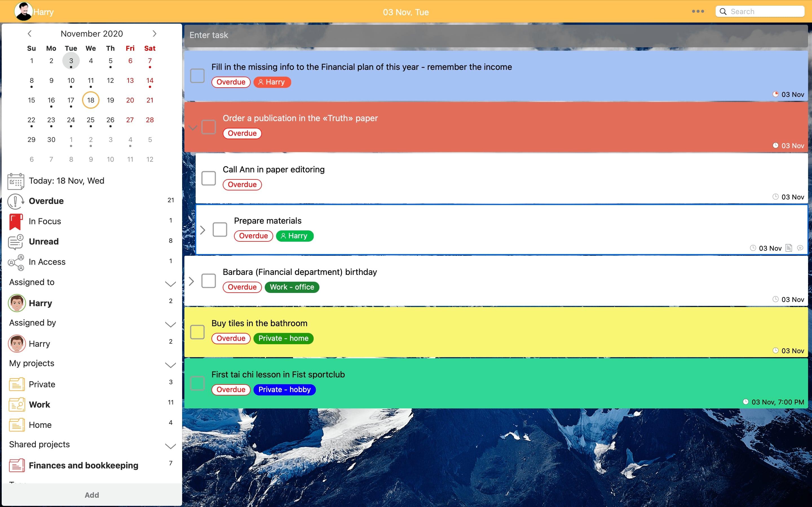Expand subtasks of Prepare materials
This screenshot has width=812, height=507.
click(x=202, y=230)
